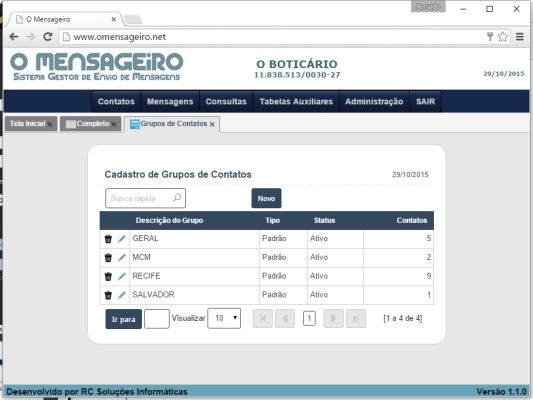
Task: Bookmark page using the star icon
Action: pyautogui.click(x=503, y=37)
